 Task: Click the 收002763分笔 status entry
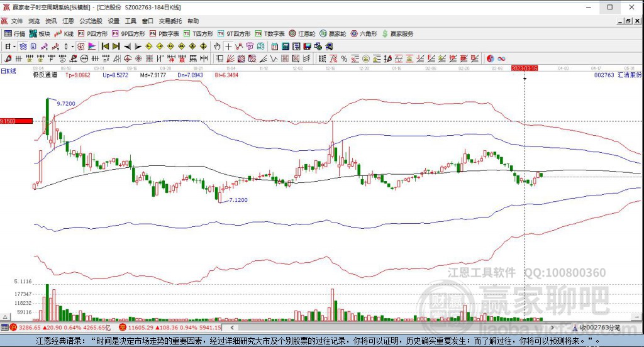(600, 328)
